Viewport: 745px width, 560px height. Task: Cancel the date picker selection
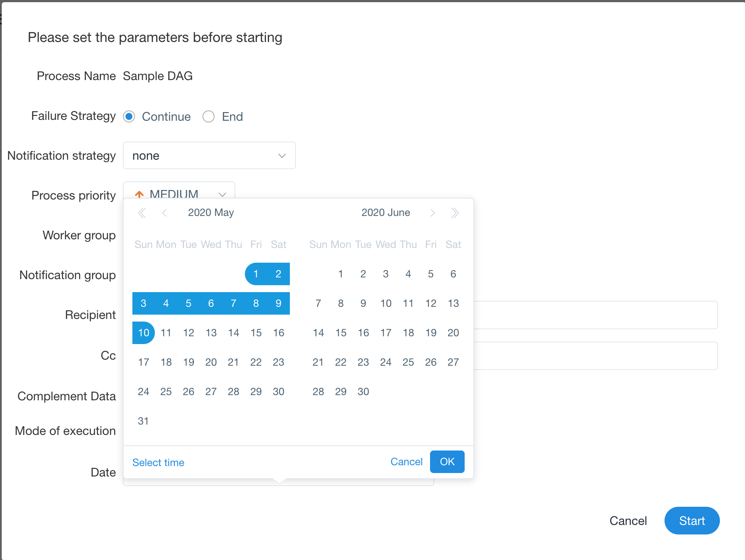tap(406, 462)
